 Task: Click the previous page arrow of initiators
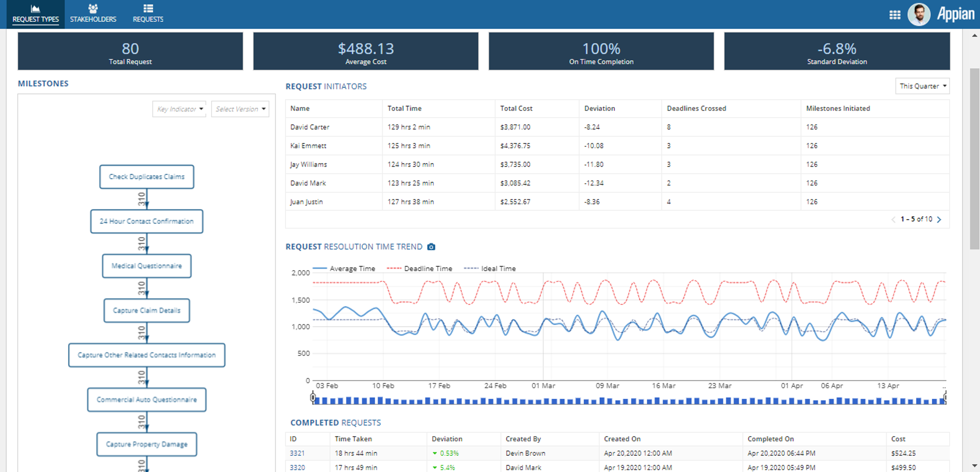(x=893, y=219)
